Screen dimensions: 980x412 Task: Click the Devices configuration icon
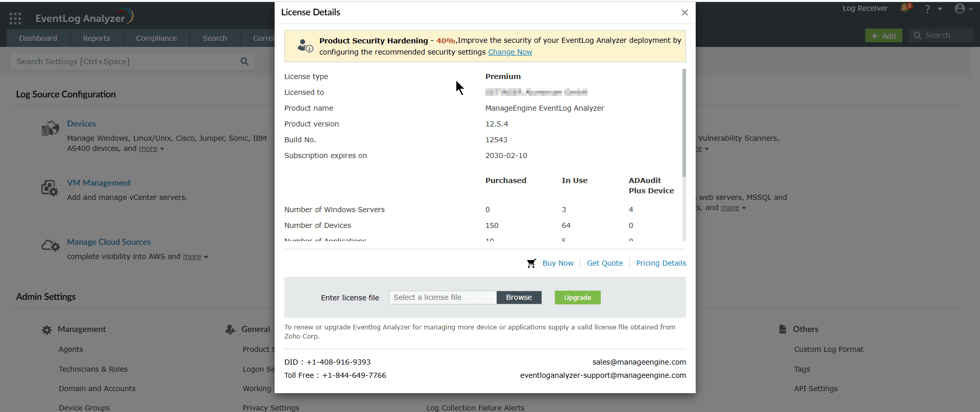coord(50,129)
